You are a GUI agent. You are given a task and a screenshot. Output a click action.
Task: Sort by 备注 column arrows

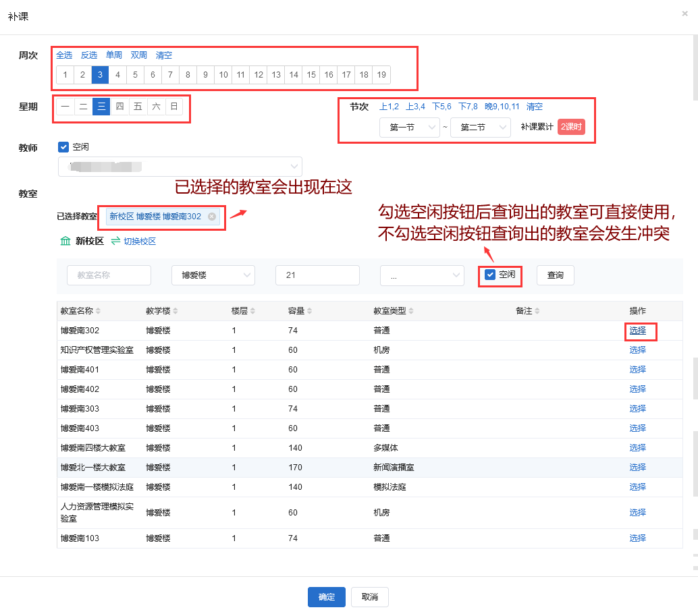(x=537, y=311)
